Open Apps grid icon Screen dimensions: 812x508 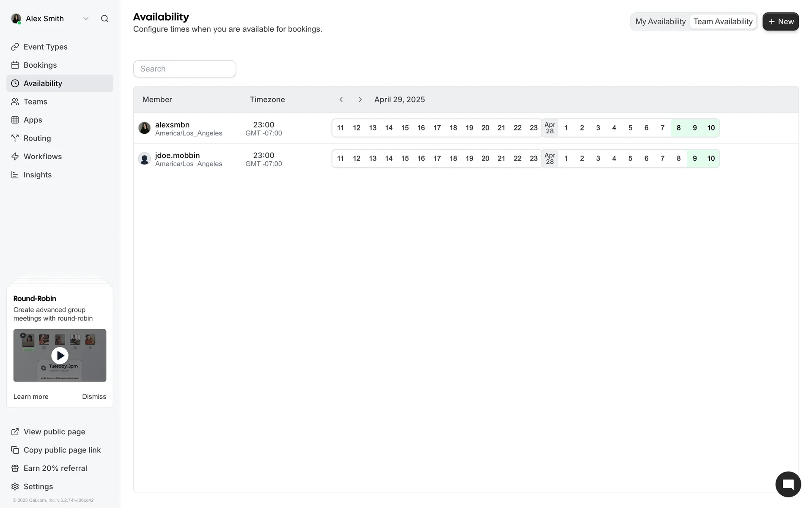[x=15, y=120]
